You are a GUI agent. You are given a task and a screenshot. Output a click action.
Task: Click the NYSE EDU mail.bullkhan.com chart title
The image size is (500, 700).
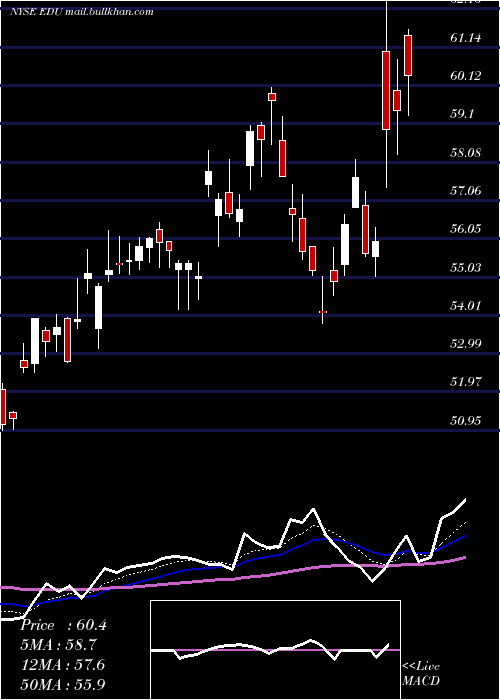(82, 12)
